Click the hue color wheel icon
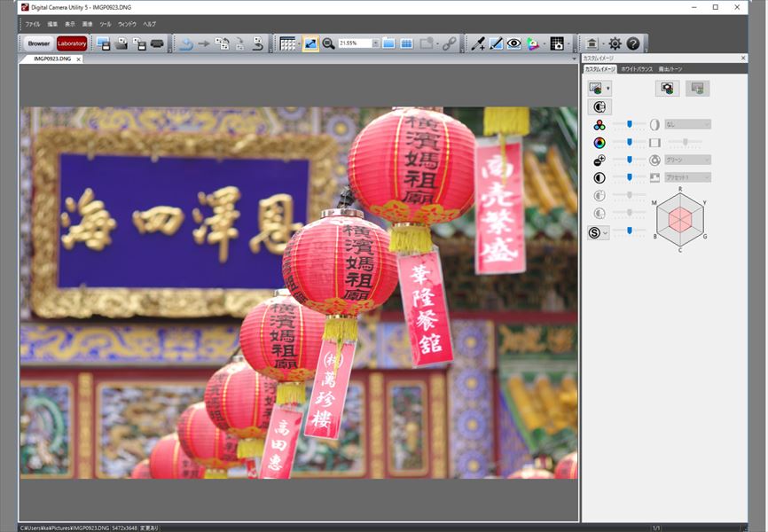The height and width of the screenshot is (532, 768). [x=600, y=143]
